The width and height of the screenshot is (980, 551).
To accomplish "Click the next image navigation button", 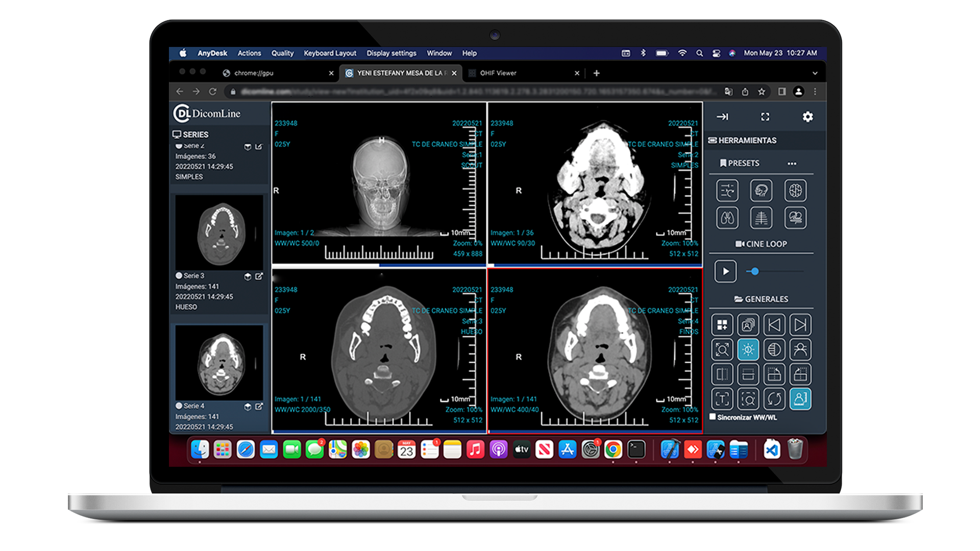I will point(800,325).
